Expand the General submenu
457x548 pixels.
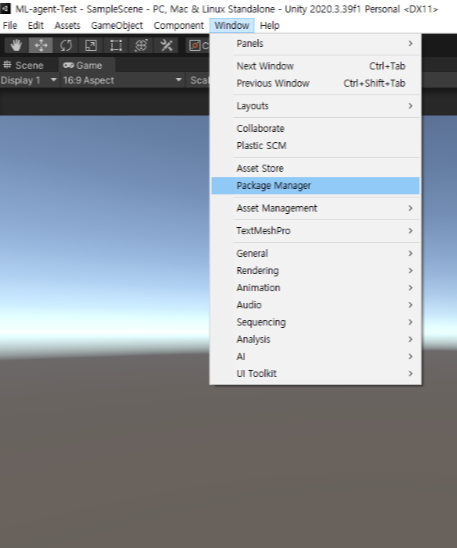pos(315,253)
